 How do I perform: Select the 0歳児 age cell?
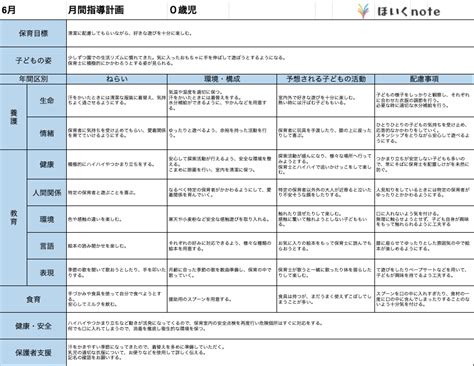[183, 10]
